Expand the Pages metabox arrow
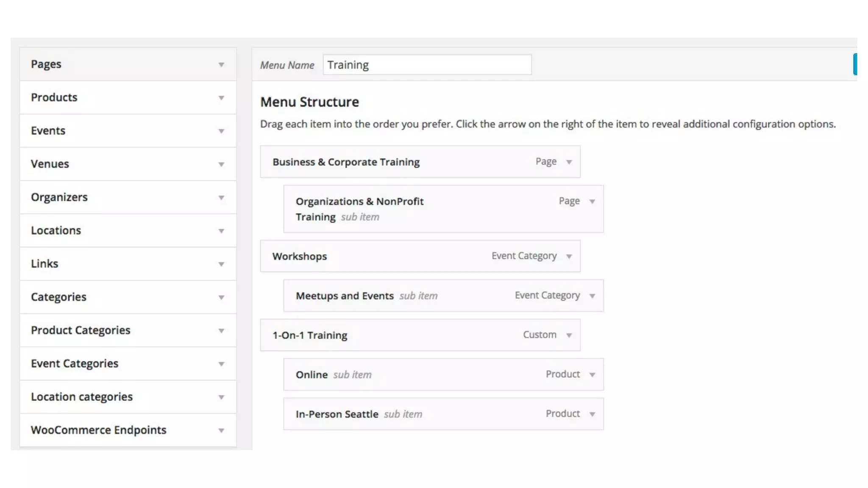This screenshot has width=868, height=488. 221,65
